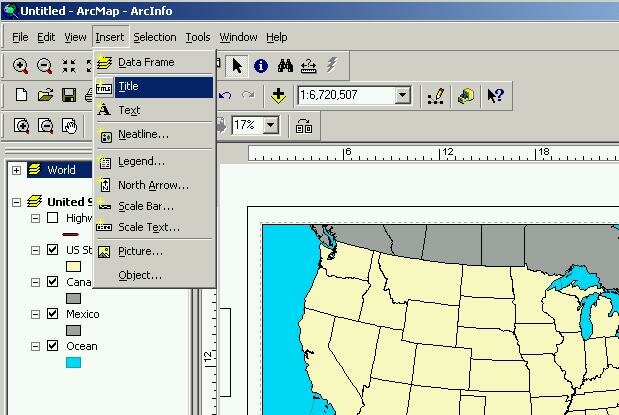Launch ArcCatalog from the toolbar
Screen dimensions: 619x415
pos(466,96)
